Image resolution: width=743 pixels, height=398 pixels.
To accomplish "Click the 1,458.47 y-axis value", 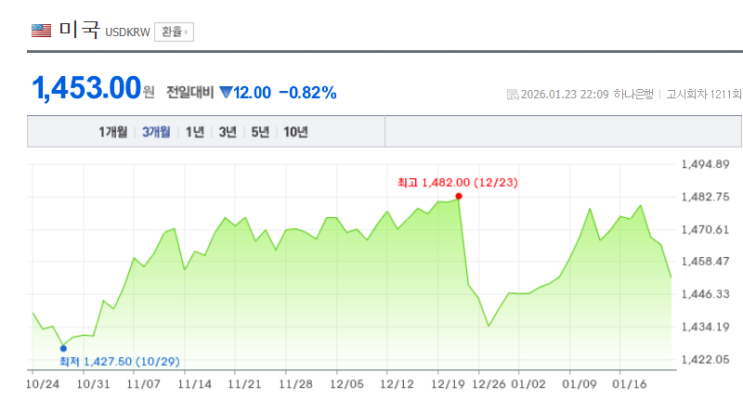I will (x=705, y=262).
